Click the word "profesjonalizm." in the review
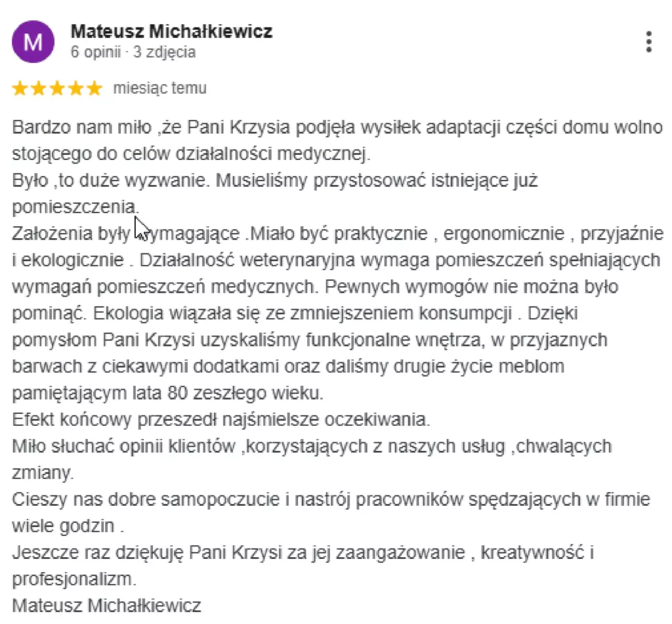672x624 pixels. pyautogui.click(x=73, y=579)
